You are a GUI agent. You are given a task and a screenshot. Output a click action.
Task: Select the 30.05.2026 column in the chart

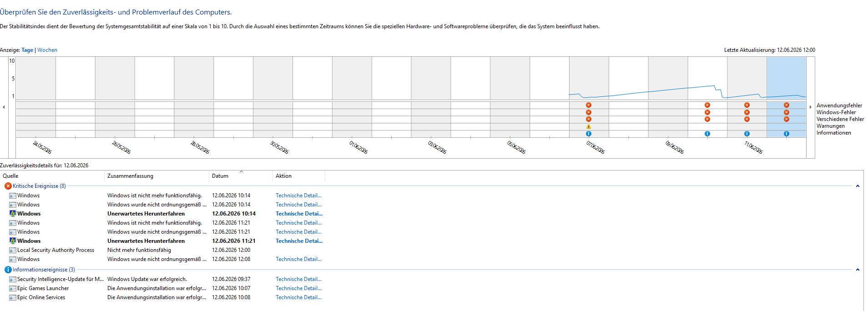pos(273,97)
